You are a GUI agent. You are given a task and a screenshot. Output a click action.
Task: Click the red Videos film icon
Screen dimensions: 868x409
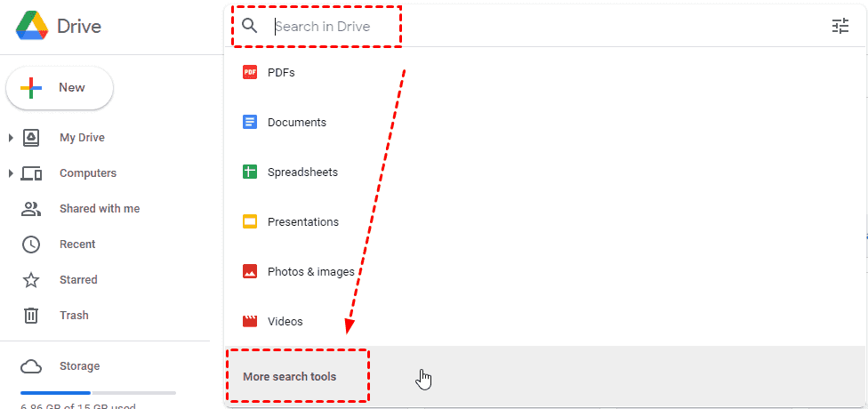(x=250, y=322)
